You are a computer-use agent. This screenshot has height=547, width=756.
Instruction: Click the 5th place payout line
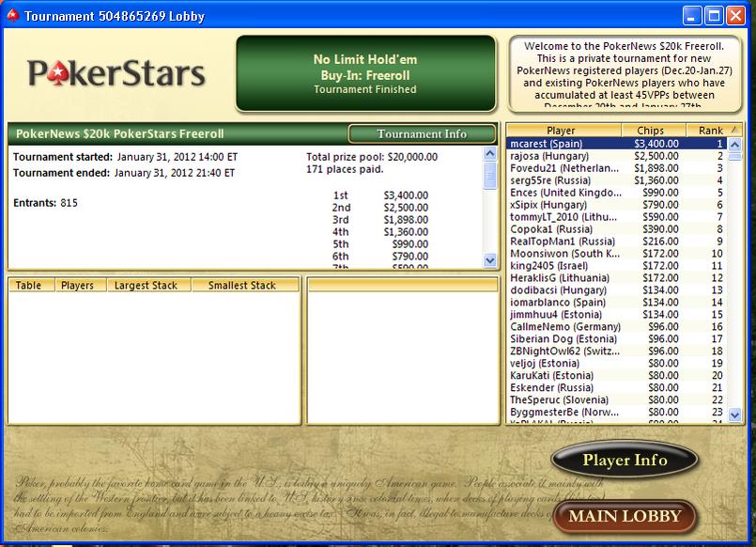point(380,244)
